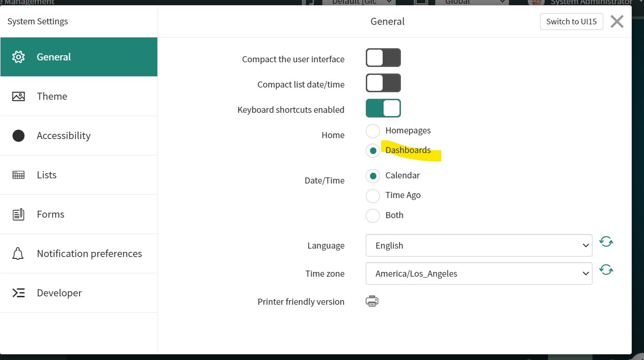Click the Accessibility circle icon
The width and height of the screenshot is (644, 360).
(18, 135)
